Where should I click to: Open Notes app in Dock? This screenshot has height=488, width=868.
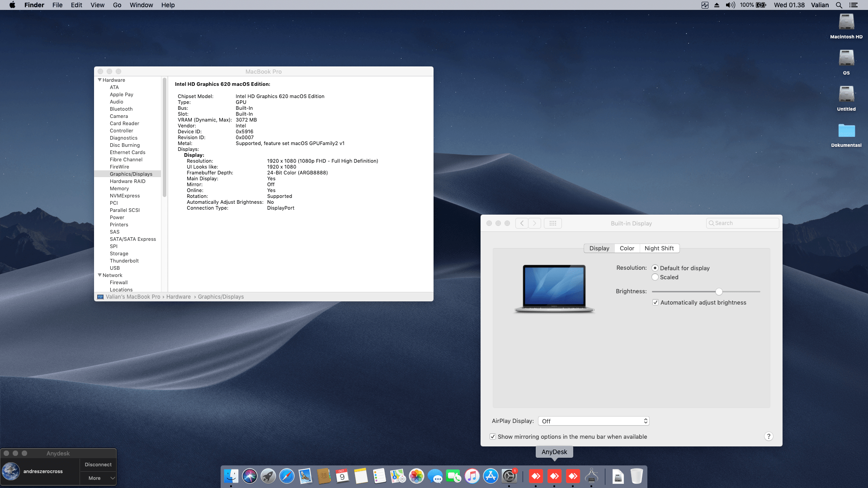[x=361, y=476]
